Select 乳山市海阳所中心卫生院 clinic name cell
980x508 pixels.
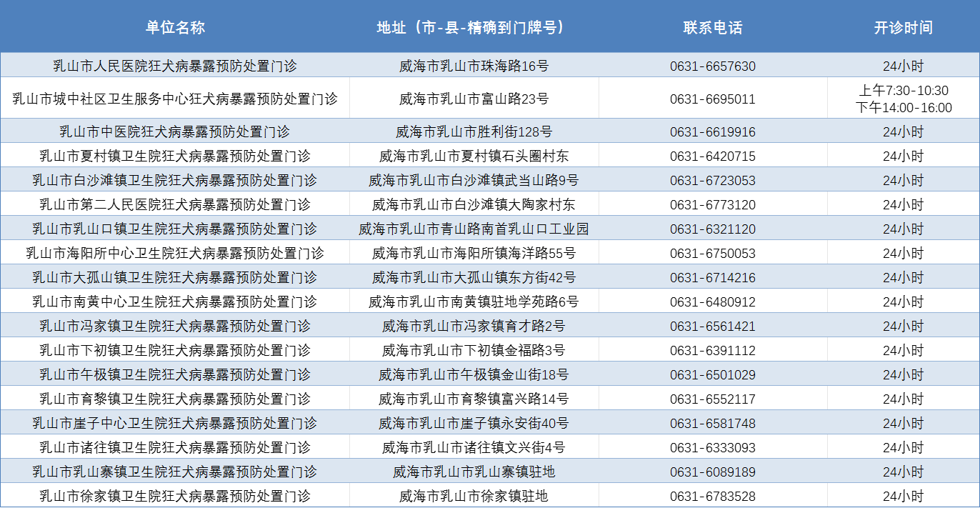(175, 253)
